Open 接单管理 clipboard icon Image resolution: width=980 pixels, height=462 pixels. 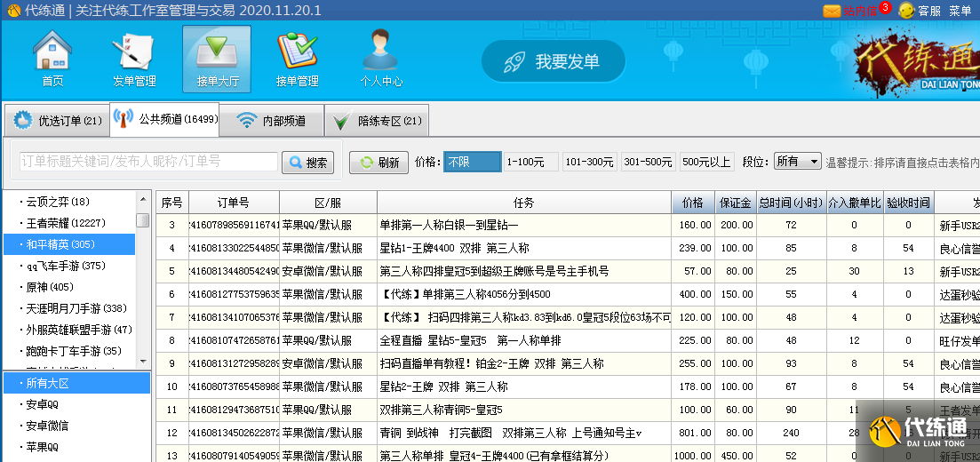297,59
